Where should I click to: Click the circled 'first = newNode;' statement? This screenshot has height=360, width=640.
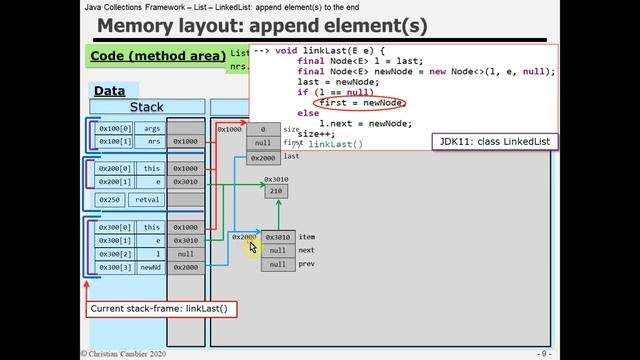coord(360,103)
